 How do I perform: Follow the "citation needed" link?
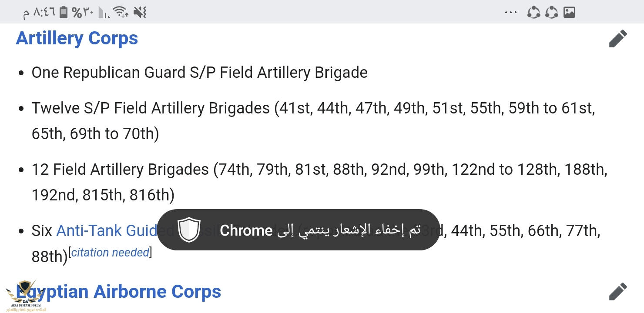pyautogui.click(x=110, y=253)
